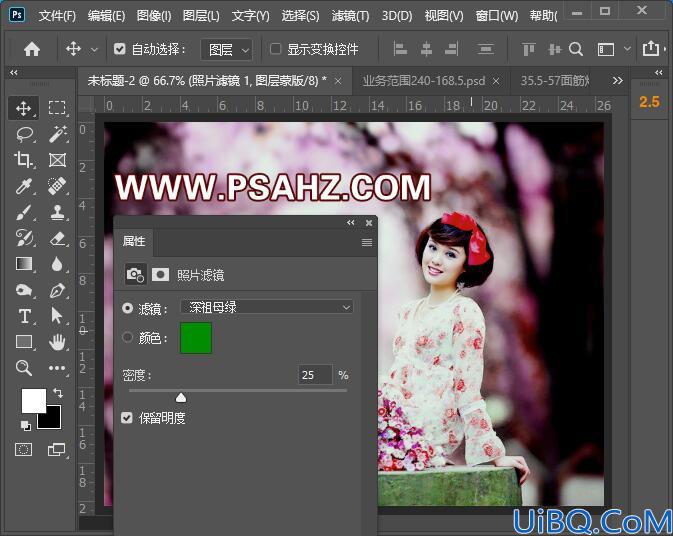Click the white foreground color swatch
673x536 pixels.
click(x=33, y=400)
